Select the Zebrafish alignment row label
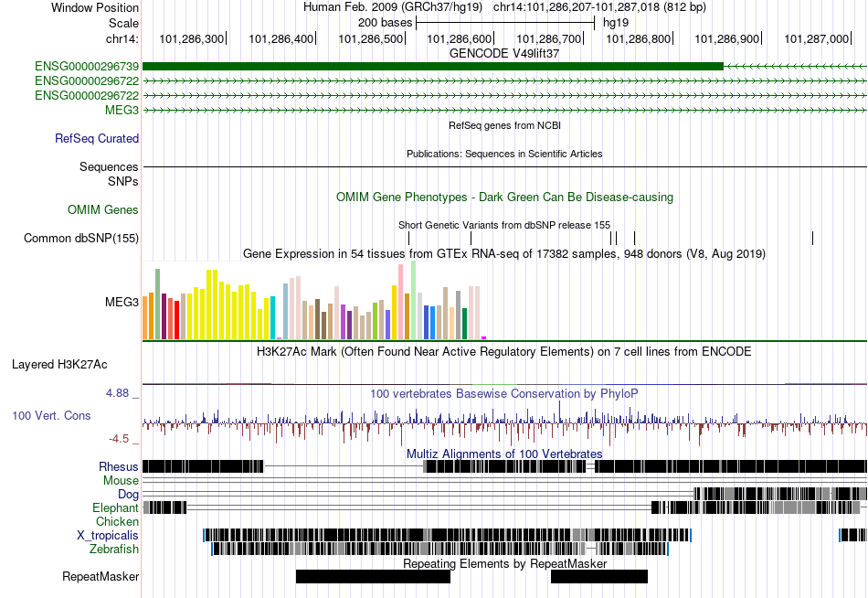The image size is (868, 598). 114,549
